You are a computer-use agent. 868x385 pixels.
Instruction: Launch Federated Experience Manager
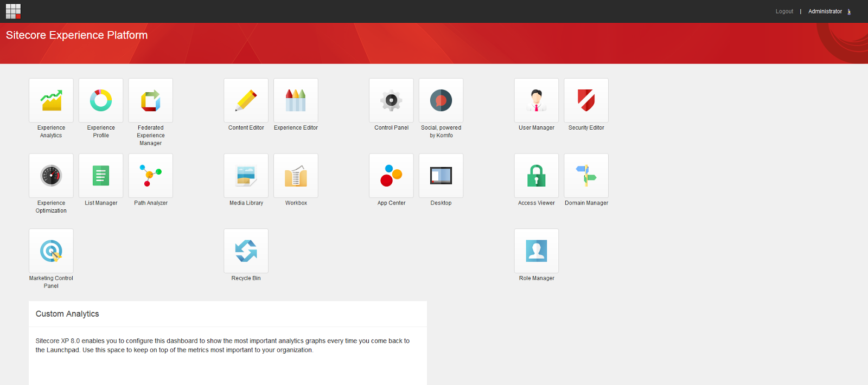click(x=151, y=100)
